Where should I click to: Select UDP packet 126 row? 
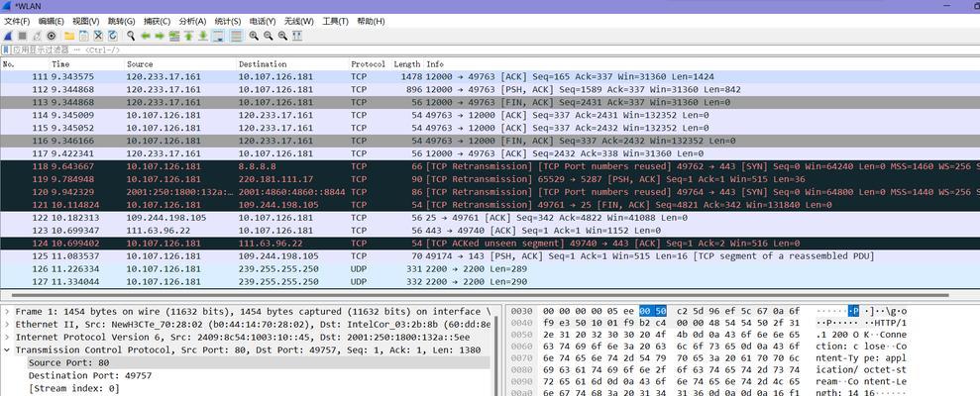[490, 269]
